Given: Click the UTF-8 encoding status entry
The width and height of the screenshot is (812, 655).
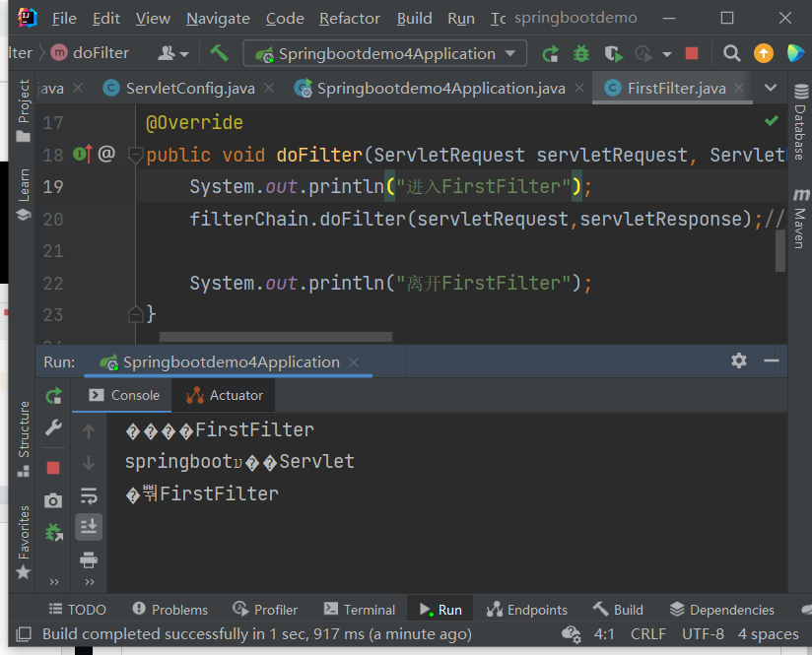Looking at the screenshot, I should (703, 634).
